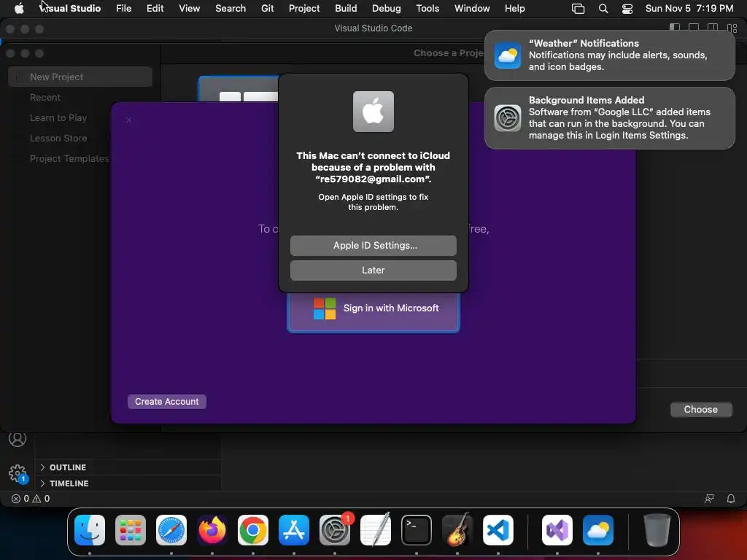Toggle VS Code bottom panel layout
Image resolution: width=747 pixels, height=560 pixels.
pos(694,28)
